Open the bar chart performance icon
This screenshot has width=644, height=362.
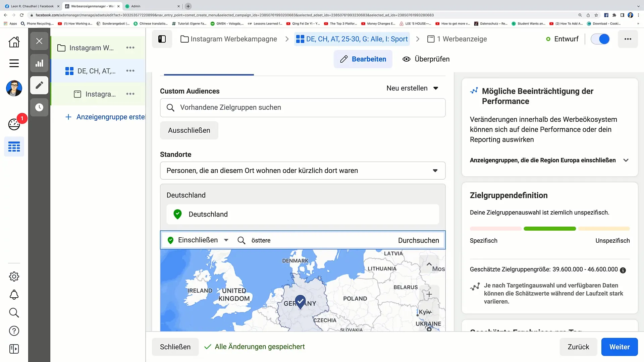click(x=39, y=63)
